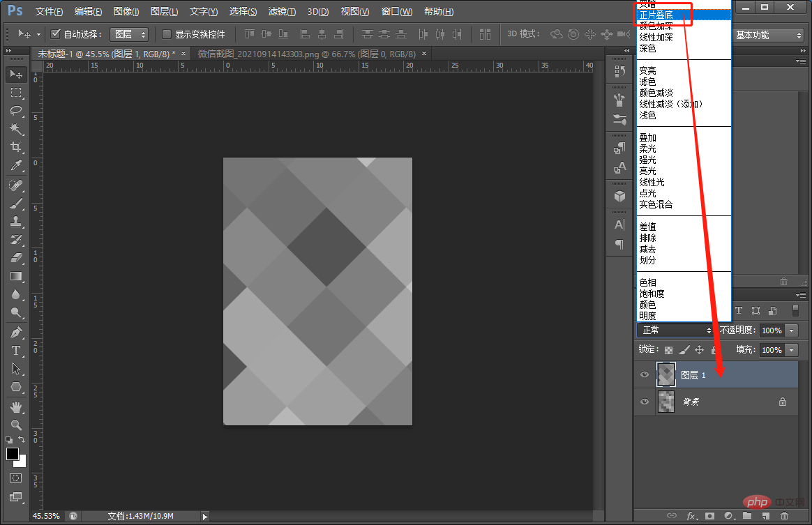Viewport: 812px width, 525px height.
Task: Select the Horizontal Type tool
Action: pyautogui.click(x=15, y=350)
